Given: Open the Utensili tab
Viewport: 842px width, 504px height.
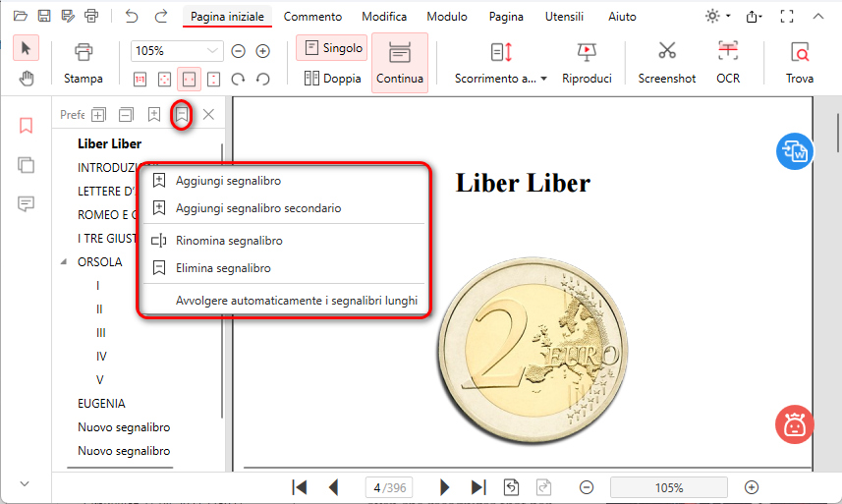Looking at the screenshot, I should tap(564, 17).
